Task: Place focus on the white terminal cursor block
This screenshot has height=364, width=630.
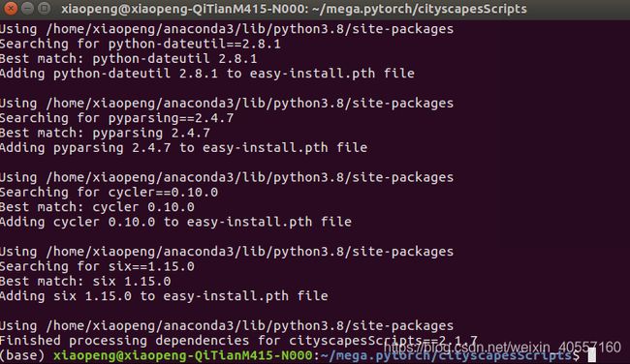Action: (x=592, y=355)
